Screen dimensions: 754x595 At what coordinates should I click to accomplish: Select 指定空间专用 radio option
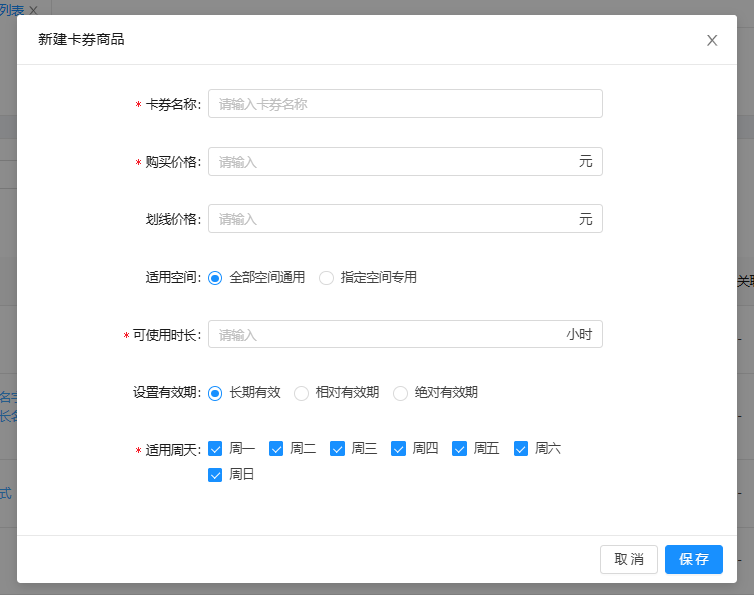click(326, 278)
